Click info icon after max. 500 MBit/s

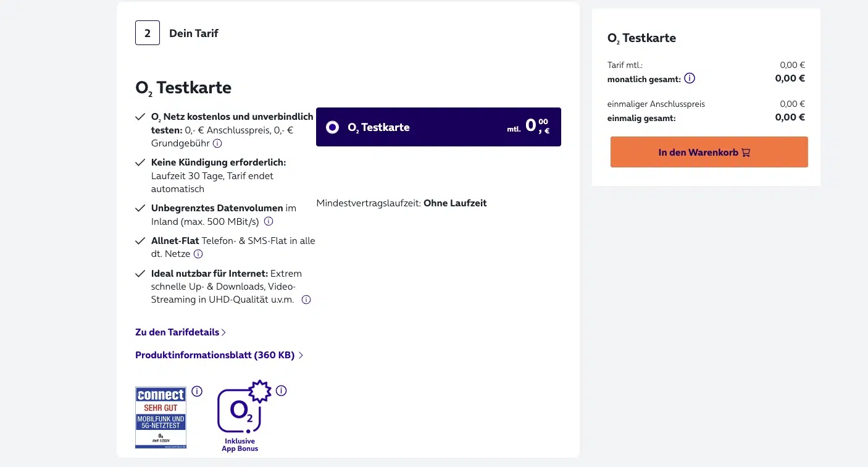coord(269,221)
